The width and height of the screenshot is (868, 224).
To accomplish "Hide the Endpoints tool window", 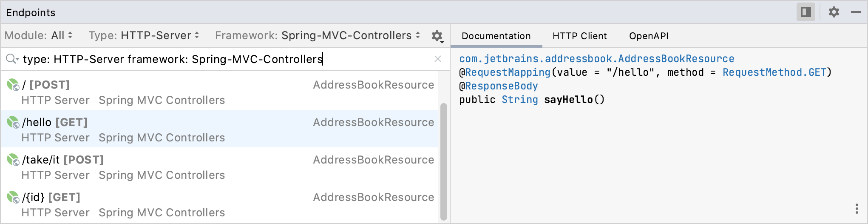I will click(x=856, y=12).
